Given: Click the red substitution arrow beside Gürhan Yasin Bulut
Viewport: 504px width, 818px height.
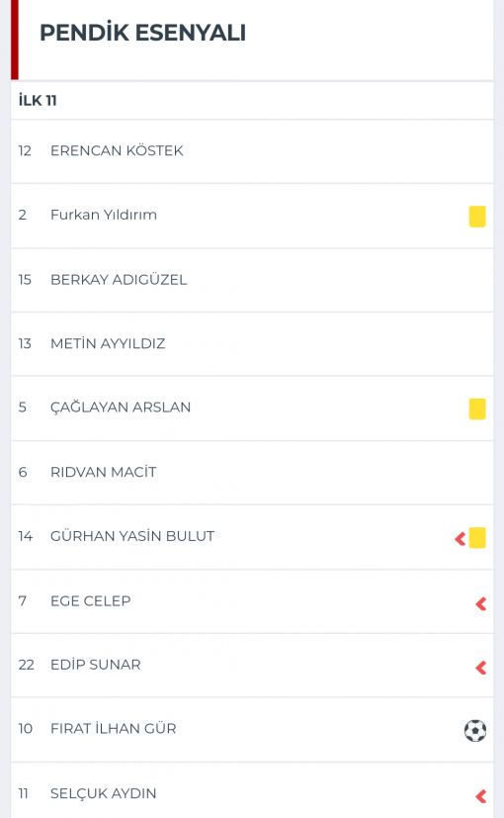Looking at the screenshot, I should 461,538.
